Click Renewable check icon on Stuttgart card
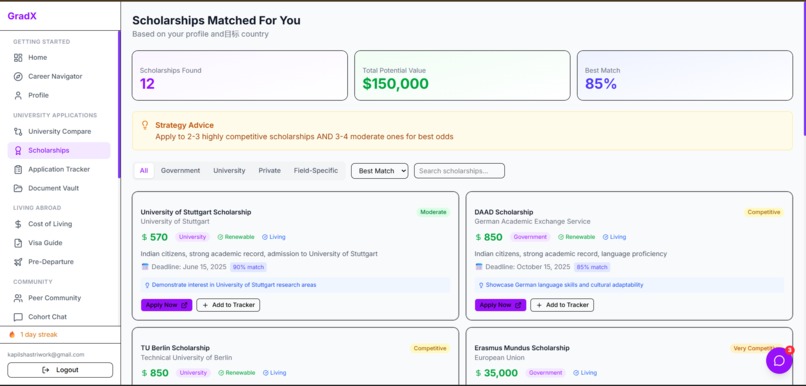Viewport: 806px width, 386px height. coord(220,237)
